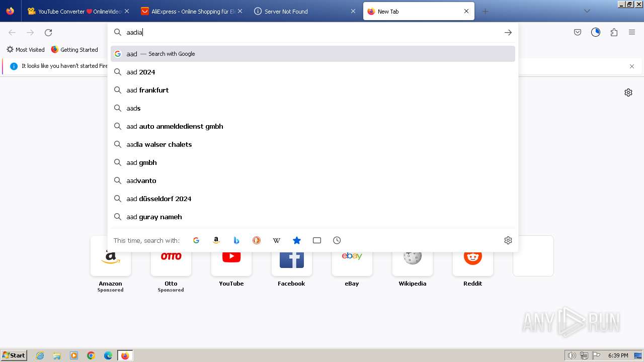Viewport: 644px width, 362px height.
Task: Open Otto sponsored shortcut tile
Action: coord(171,264)
